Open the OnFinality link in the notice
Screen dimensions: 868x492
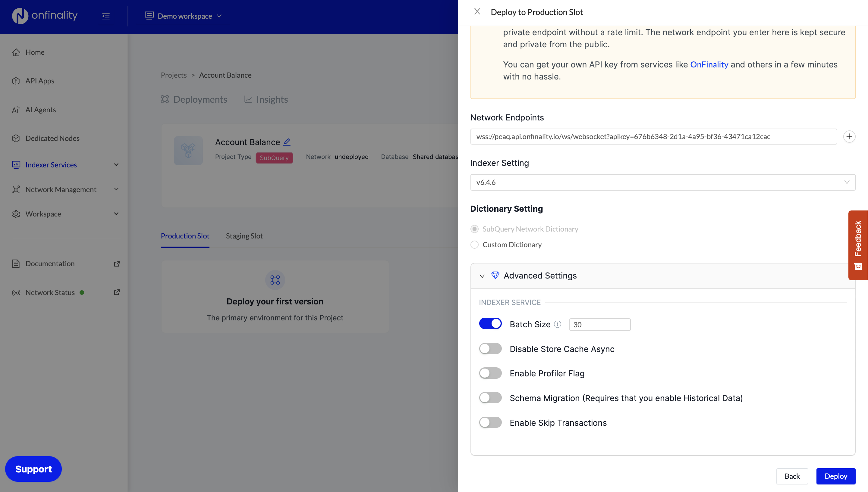(x=709, y=64)
